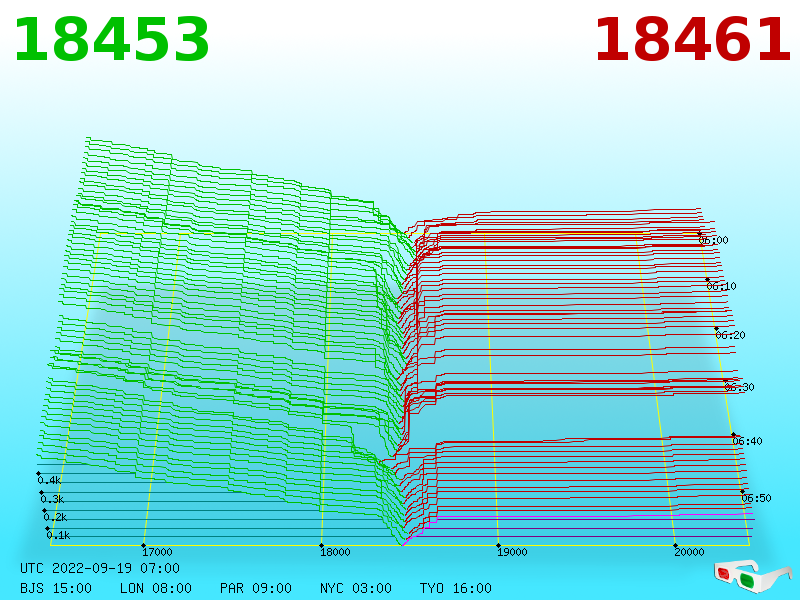Click the 06:30 time axis marker
The image size is (800, 600).
(739, 387)
